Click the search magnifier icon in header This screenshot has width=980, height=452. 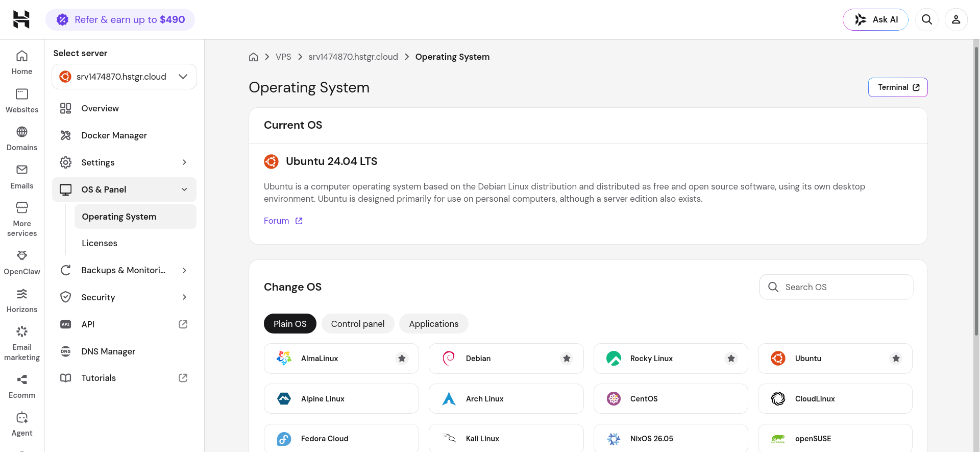[x=927, y=20]
